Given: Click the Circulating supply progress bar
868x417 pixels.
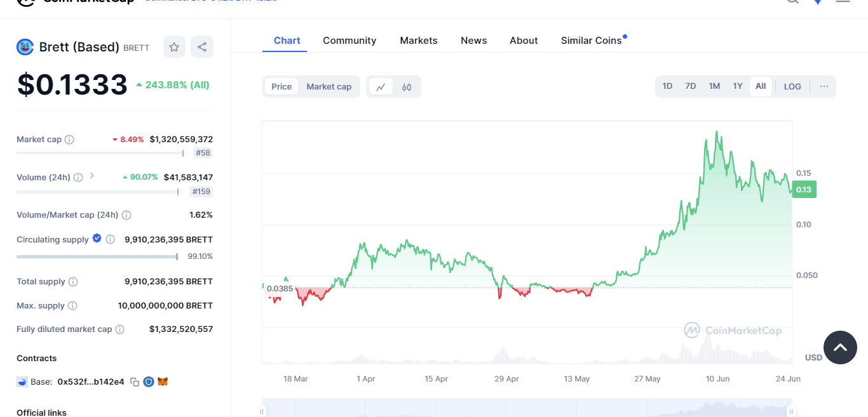Looking at the screenshot, I should pyautogui.click(x=98, y=256).
